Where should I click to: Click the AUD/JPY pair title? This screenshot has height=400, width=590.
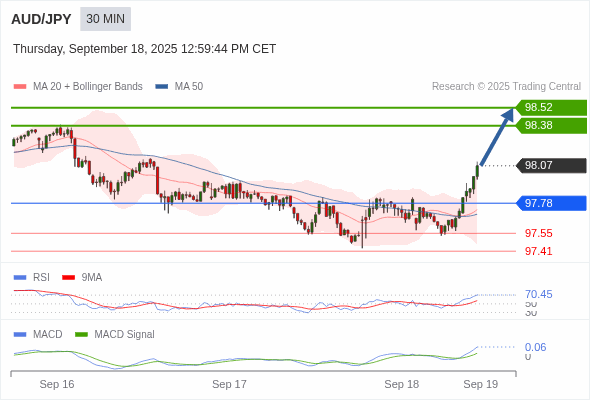41,19
